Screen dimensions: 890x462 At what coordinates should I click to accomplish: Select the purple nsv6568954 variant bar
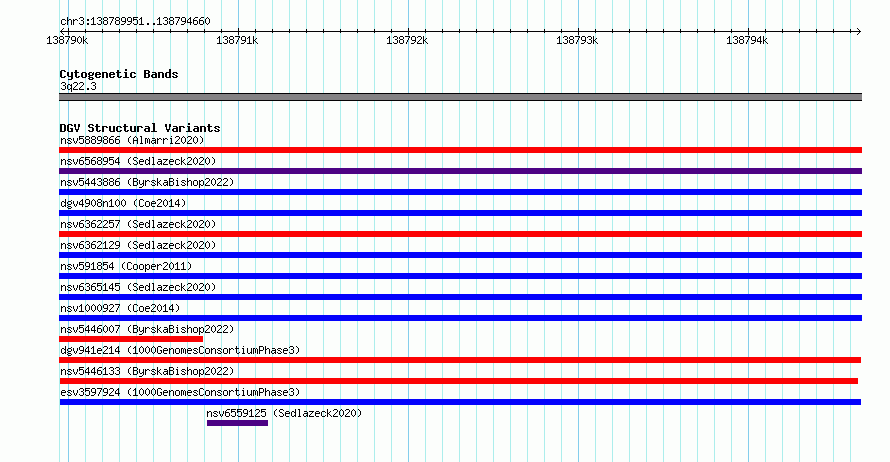point(460,171)
